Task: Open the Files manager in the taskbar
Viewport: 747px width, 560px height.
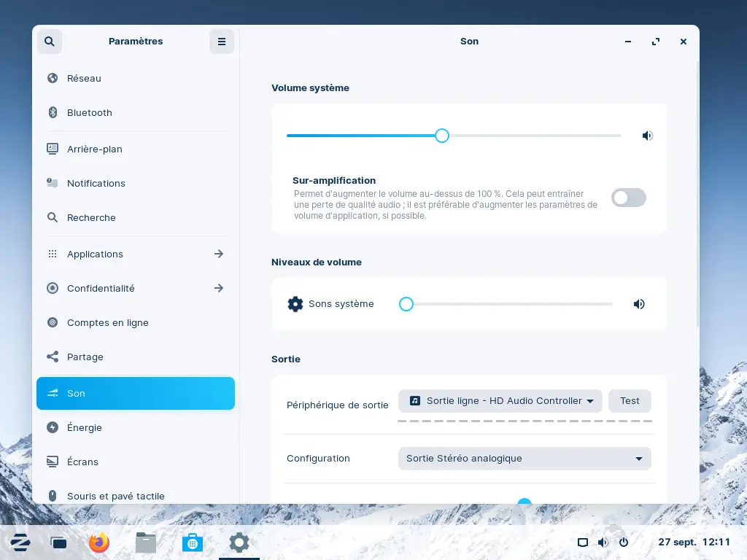Action: click(146, 542)
